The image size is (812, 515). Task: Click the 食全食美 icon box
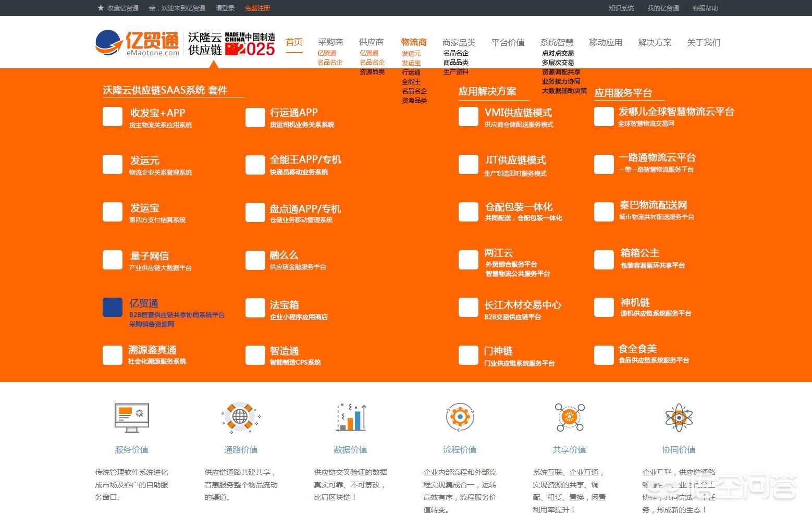(604, 355)
